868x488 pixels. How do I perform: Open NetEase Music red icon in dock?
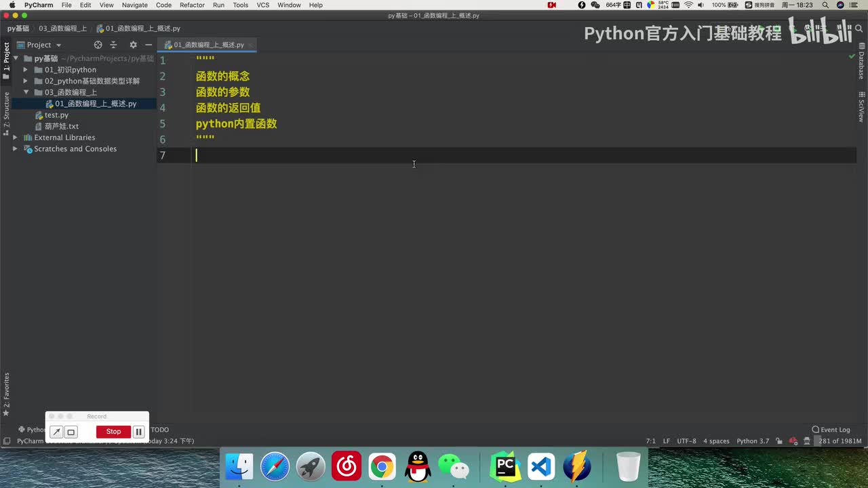(347, 467)
